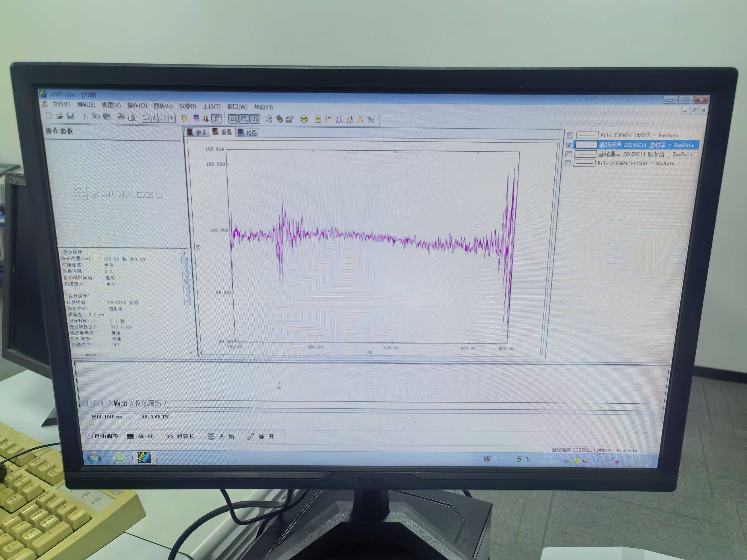Screen dimensions: 747x560
Task: Uncheck 基线噪声 20250214 透射率 checkbox
Action: point(569,145)
